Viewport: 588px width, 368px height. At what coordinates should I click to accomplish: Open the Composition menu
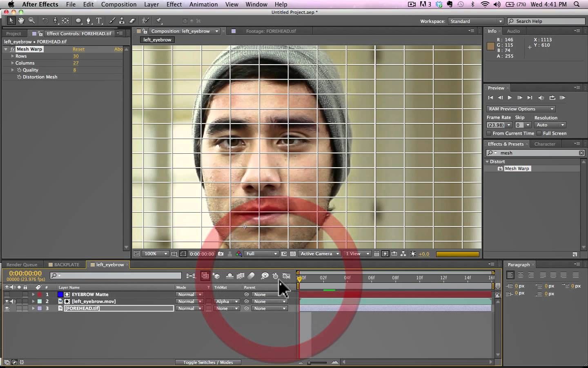coord(119,4)
